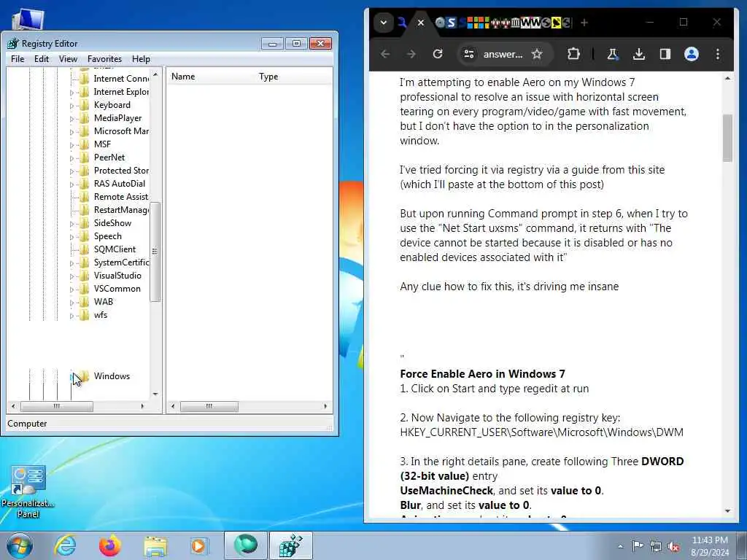Expand the VisualStudio registry key

pos(72,276)
